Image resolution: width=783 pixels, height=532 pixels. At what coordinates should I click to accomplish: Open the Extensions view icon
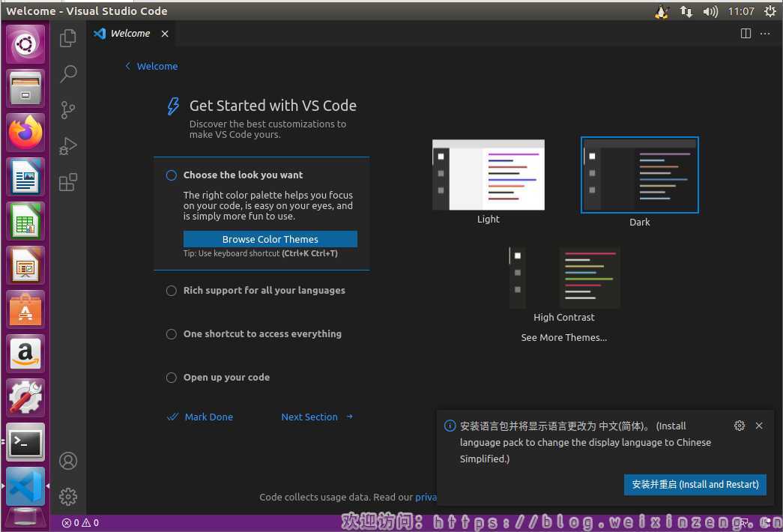coord(68,182)
